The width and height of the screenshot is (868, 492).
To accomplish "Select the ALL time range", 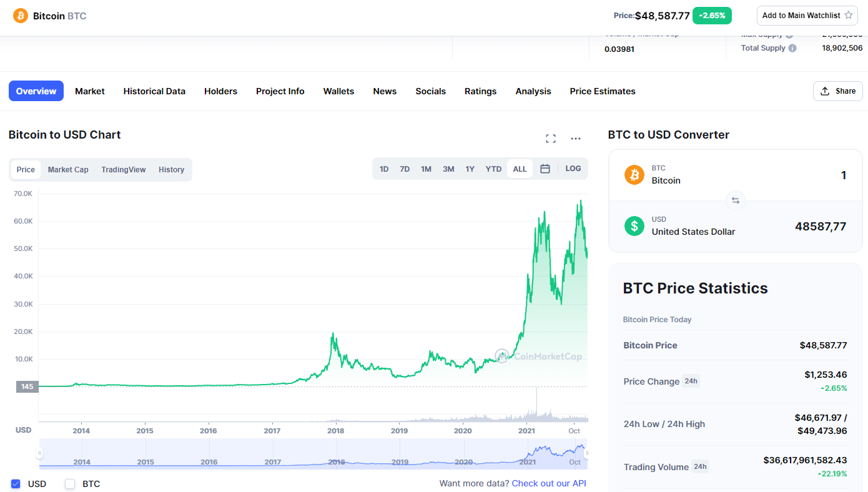I will tap(520, 169).
